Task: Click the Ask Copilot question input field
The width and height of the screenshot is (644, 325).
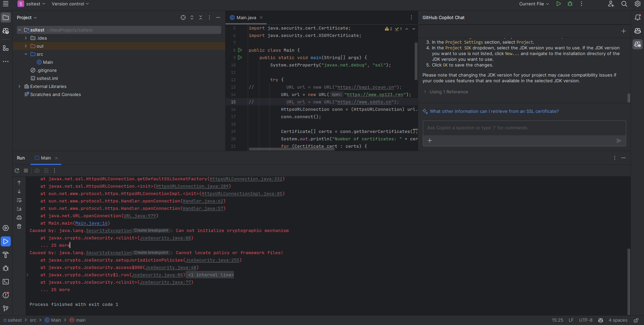Action: [x=524, y=128]
